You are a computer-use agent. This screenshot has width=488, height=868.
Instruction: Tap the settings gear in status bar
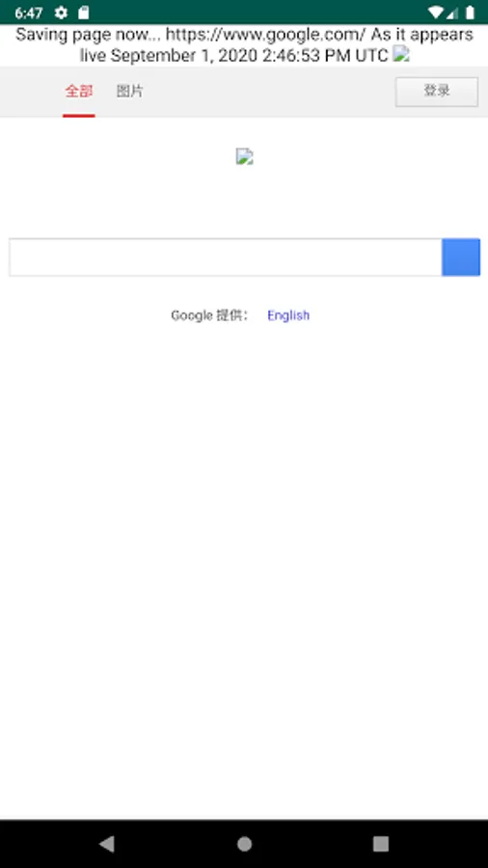pyautogui.click(x=62, y=13)
